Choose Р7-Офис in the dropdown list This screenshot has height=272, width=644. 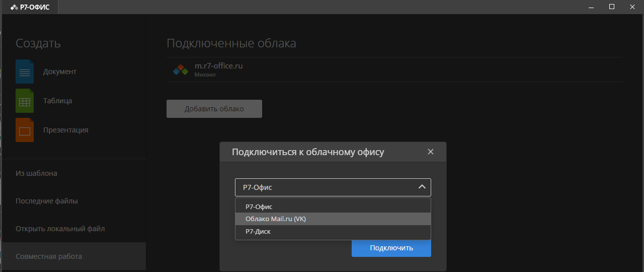(x=333, y=207)
